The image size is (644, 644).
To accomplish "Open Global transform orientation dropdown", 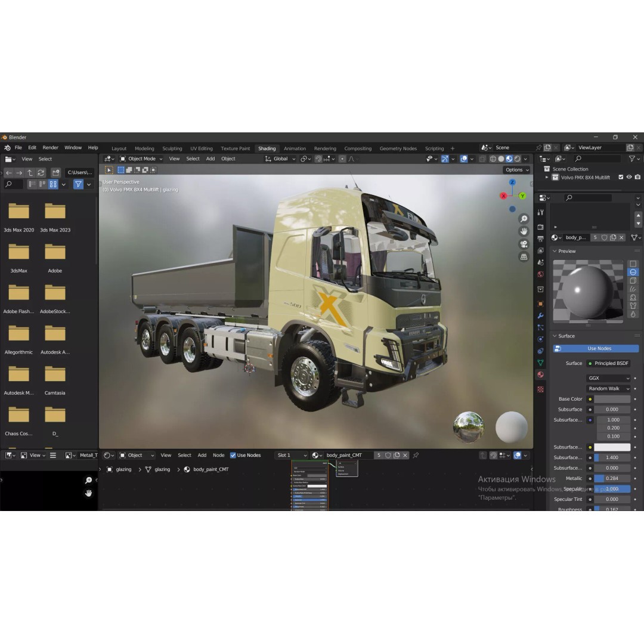I will 280,159.
